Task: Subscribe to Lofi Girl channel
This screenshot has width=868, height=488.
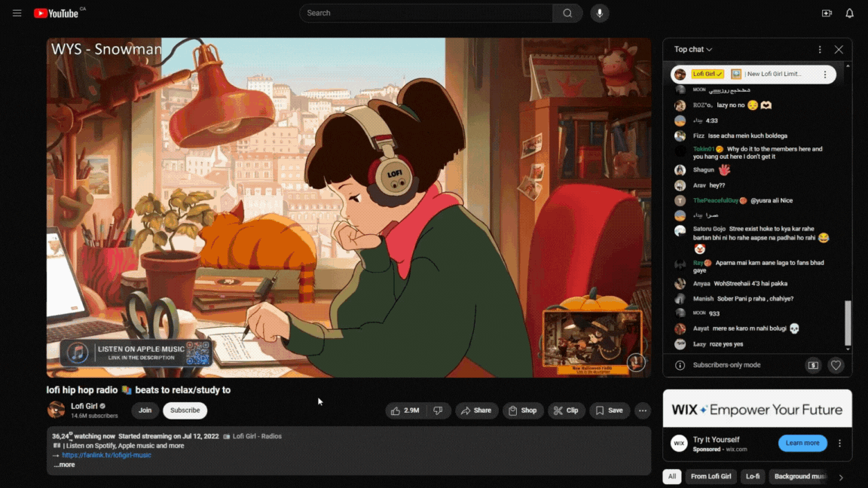Action: (x=185, y=410)
